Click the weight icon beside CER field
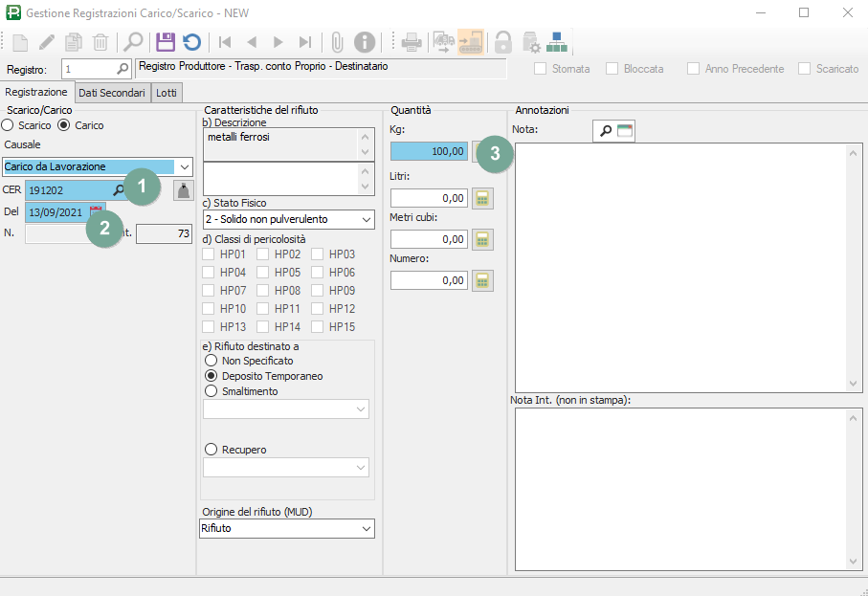Viewport: 868px width, 596px height. point(182,190)
